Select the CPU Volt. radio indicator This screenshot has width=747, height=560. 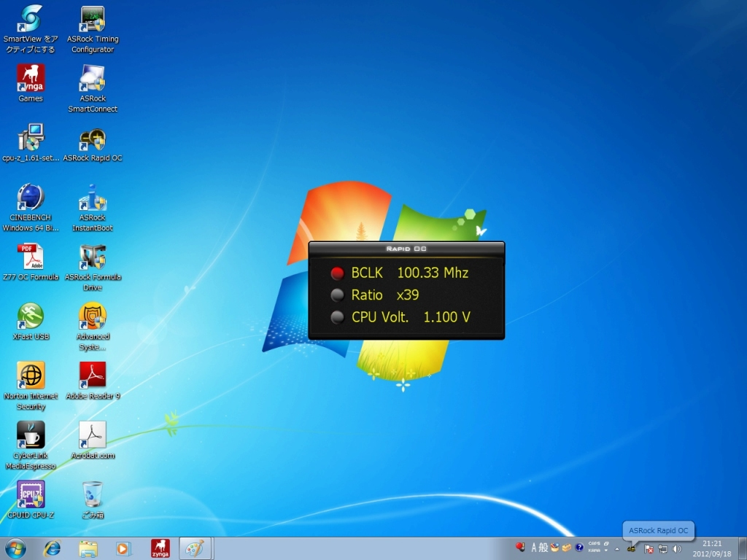click(x=337, y=316)
